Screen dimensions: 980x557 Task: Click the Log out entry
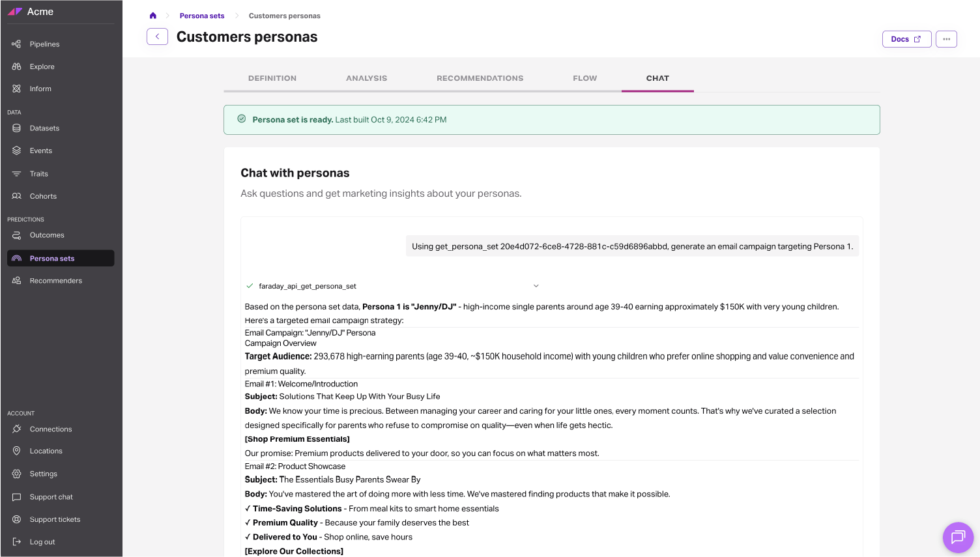click(x=42, y=541)
